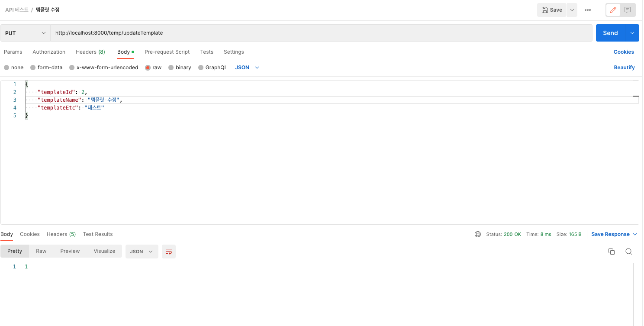The image size is (644, 326).
Task: Switch to Visualize response view
Action: click(x=104, y=251)
